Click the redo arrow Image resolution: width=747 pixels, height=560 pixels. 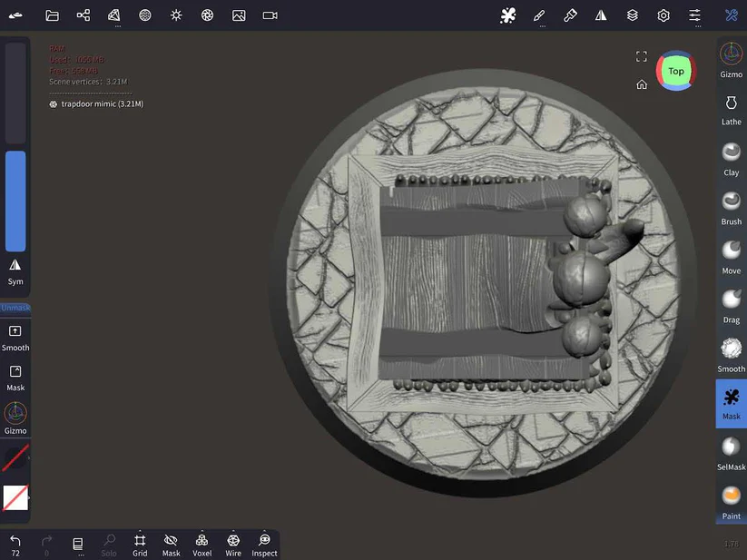click(x=46, y=545)
